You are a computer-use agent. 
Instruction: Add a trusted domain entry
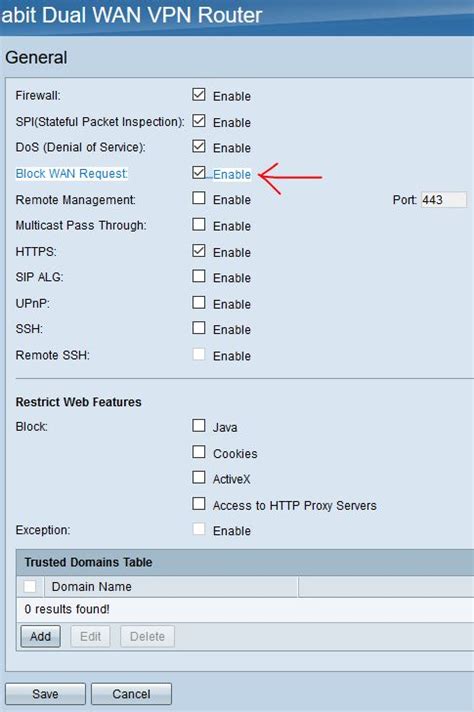point(40,636)
